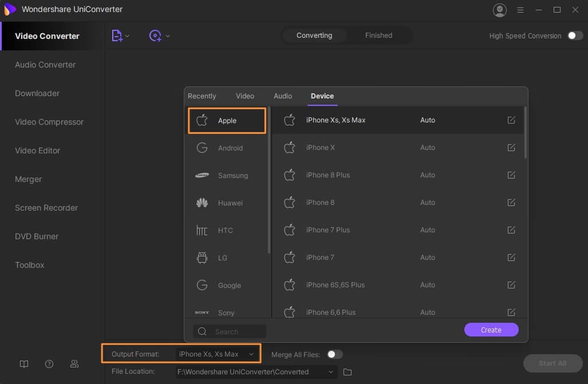Viewport: 588px width, 384px height.
Task: Click the device preset list scrollbar
Action: point(526,132)
